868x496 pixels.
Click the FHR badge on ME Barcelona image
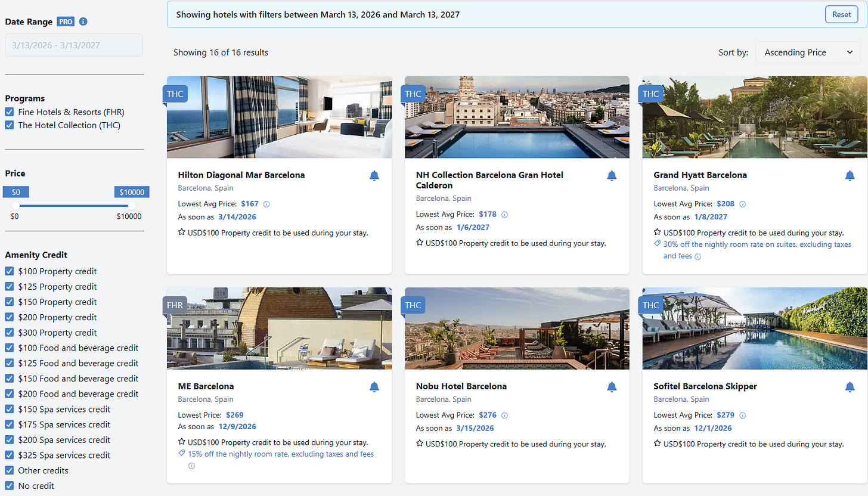tap(175, 305)
